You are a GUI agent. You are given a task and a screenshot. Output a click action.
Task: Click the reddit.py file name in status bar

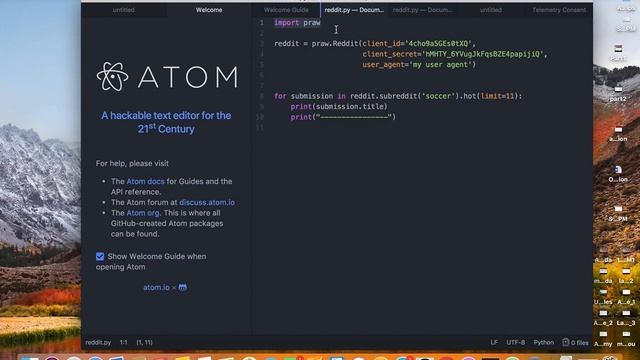(98, 342)
